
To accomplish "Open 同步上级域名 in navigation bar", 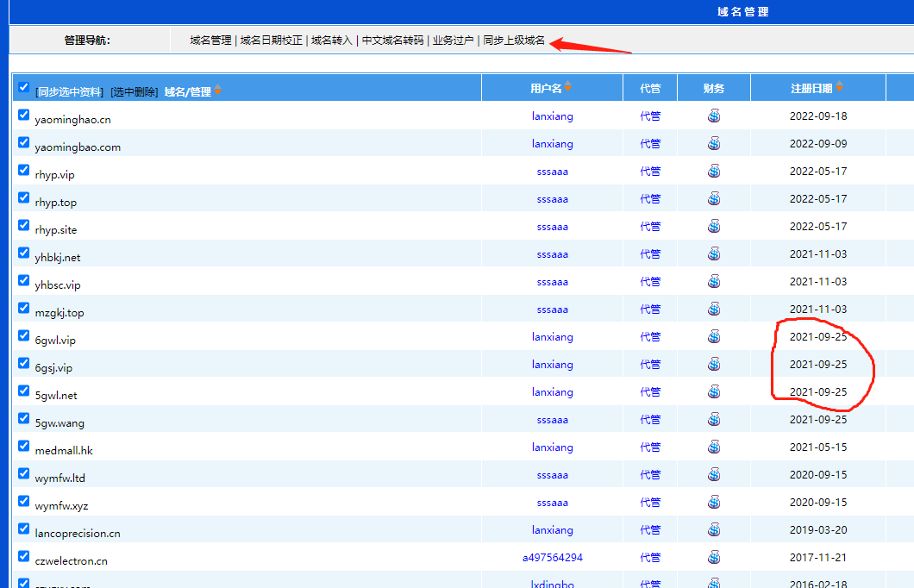I will [x=514, y=41].
